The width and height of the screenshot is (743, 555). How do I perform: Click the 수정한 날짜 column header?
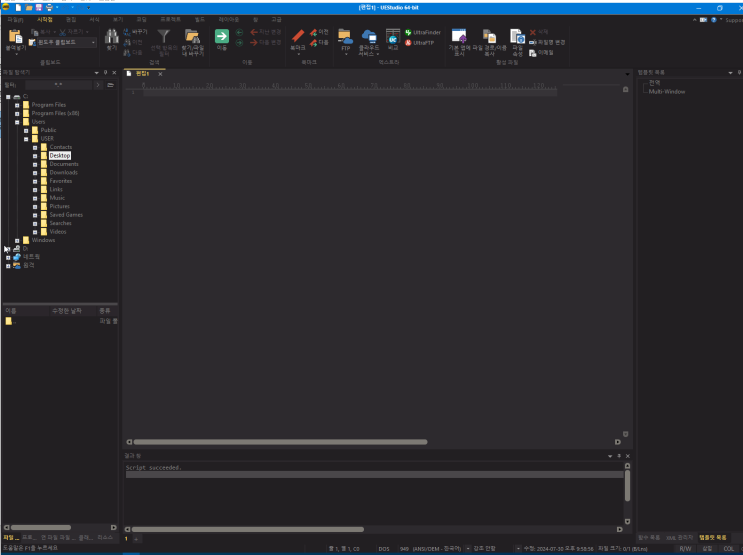click(x=67, y=311)
